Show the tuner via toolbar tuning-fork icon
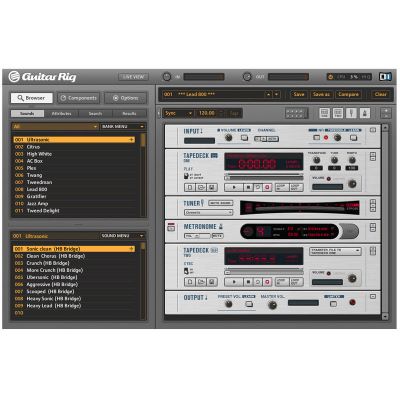Image resolution: width=400 pixels, height=400 pixels. pyautogui.click(x=351, y=113)
